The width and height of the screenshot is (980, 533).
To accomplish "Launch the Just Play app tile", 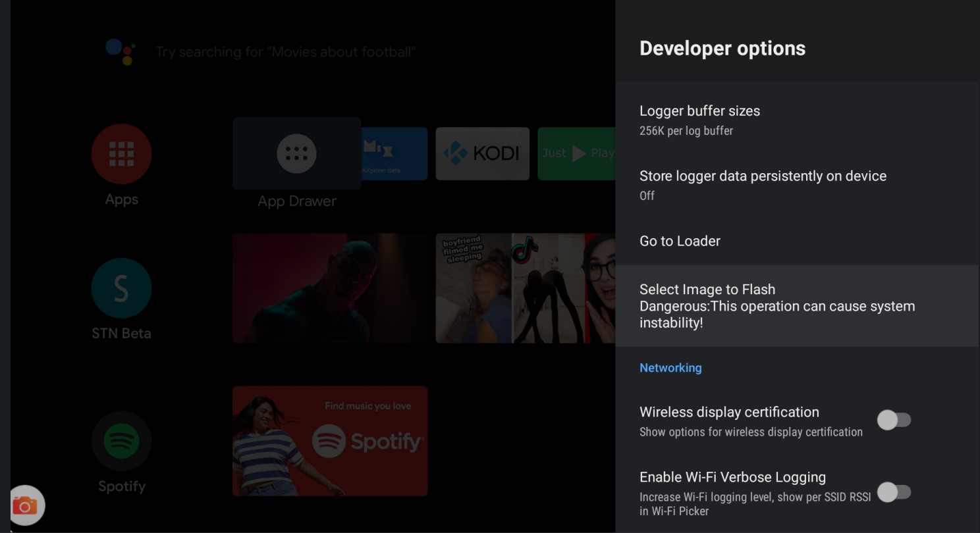I will click(576, 154).
